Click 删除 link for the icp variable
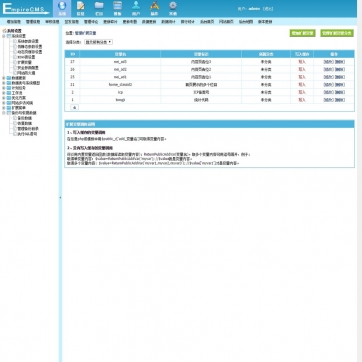This screenshot has width=362, height=362. click(340, 92)
